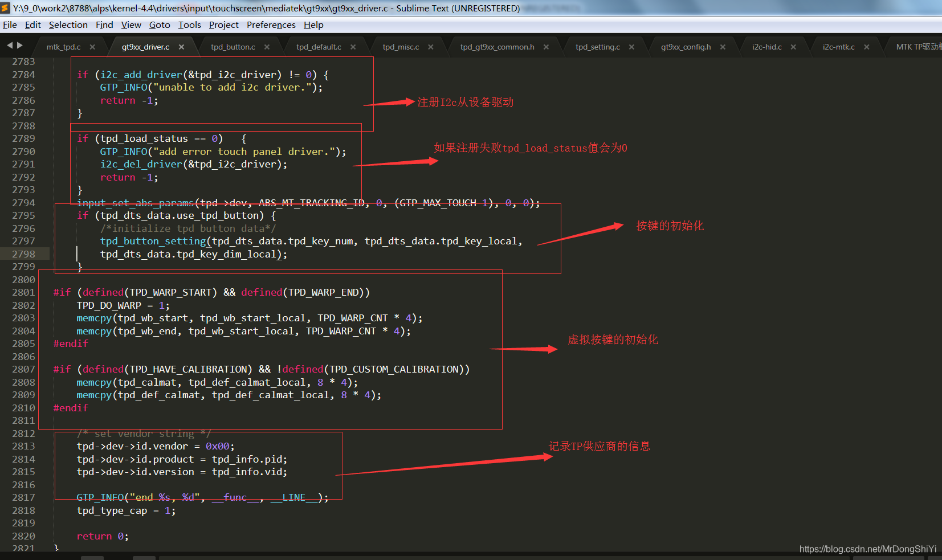Screen dimensions: 942x560
Task: Click line number 2784 in gutter
Action: 23,75
